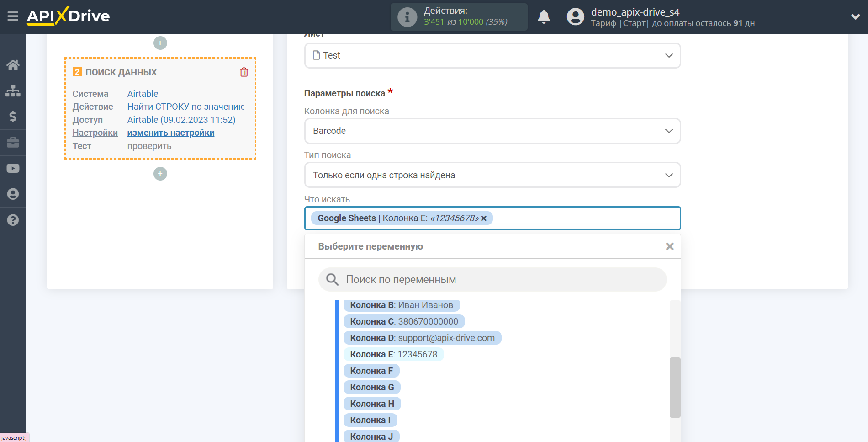Open the help question mark icon
868x442 pixels.
click(13, 220)
